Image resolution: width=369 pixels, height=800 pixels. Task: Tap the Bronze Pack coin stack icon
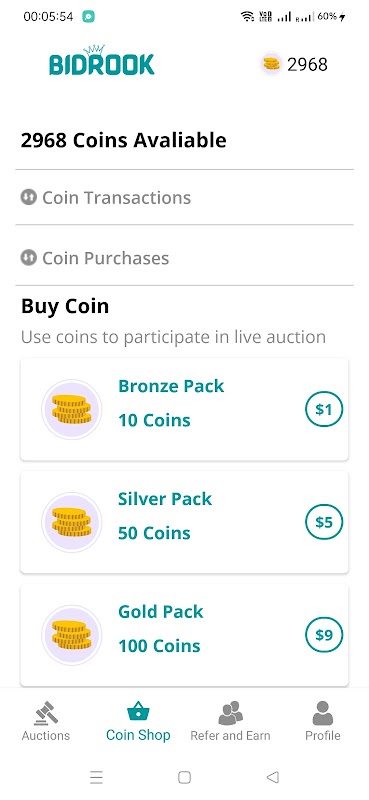pyautogui.click(x=71, y=409)
